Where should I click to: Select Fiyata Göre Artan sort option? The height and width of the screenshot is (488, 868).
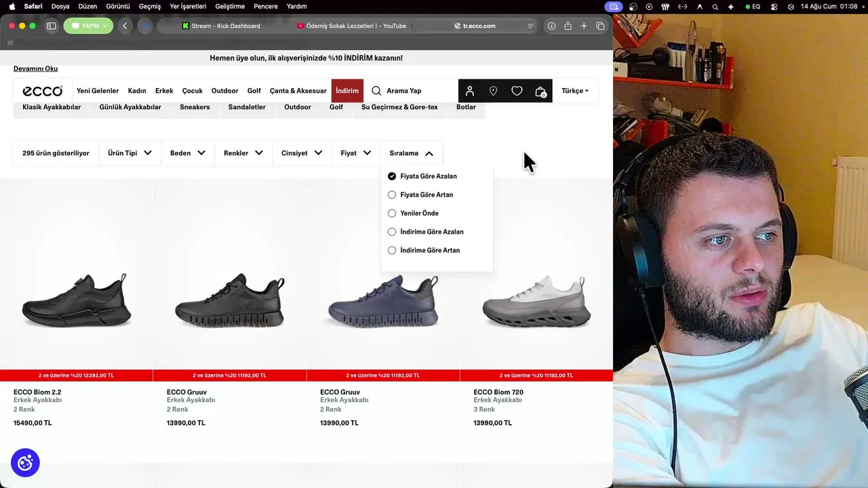tap(420, 195)
